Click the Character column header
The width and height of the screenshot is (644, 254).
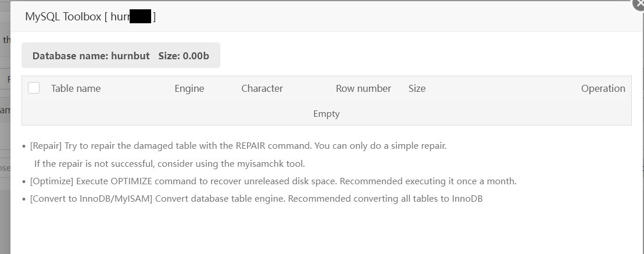pos(262,88)
